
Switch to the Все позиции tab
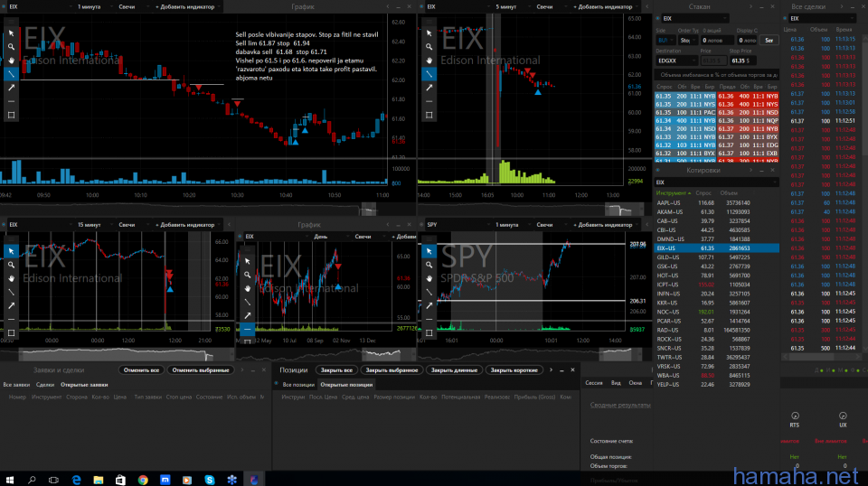[297, 384]
